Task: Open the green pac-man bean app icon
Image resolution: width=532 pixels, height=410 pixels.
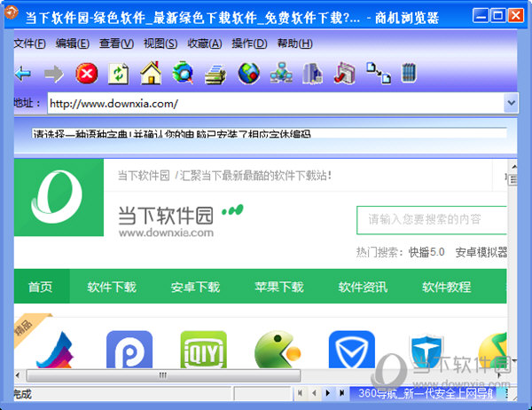Action: [278, 351]
